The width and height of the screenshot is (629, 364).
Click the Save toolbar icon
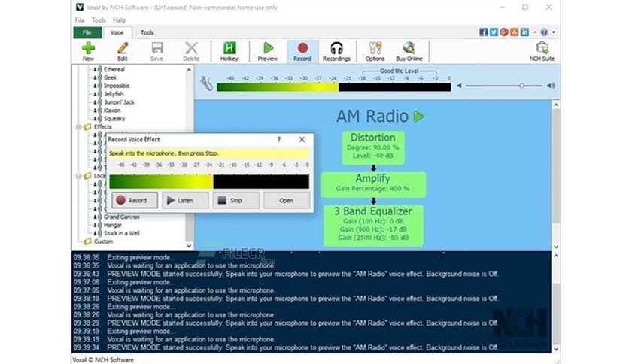(x=156, y=51)
